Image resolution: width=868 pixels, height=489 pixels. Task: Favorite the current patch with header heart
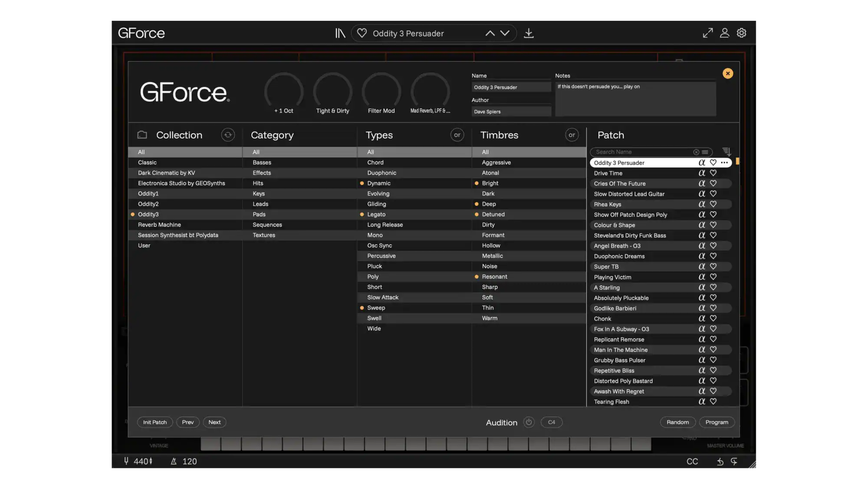362,33
